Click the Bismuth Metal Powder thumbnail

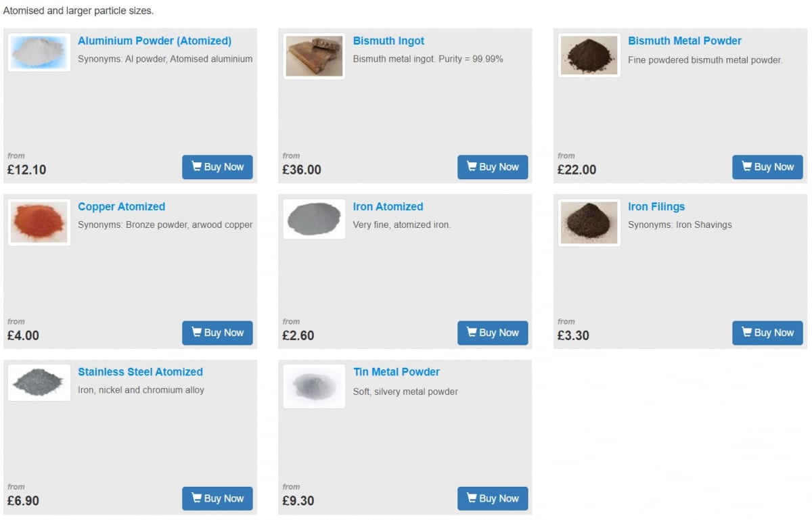pos(589,55)
